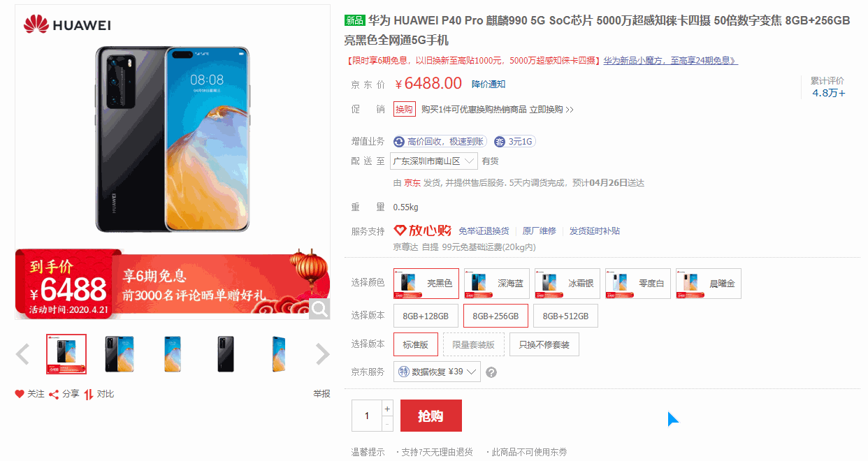
Task: Open the 广东深圳市南山区 delivery address dropdown
Action: 434,161
